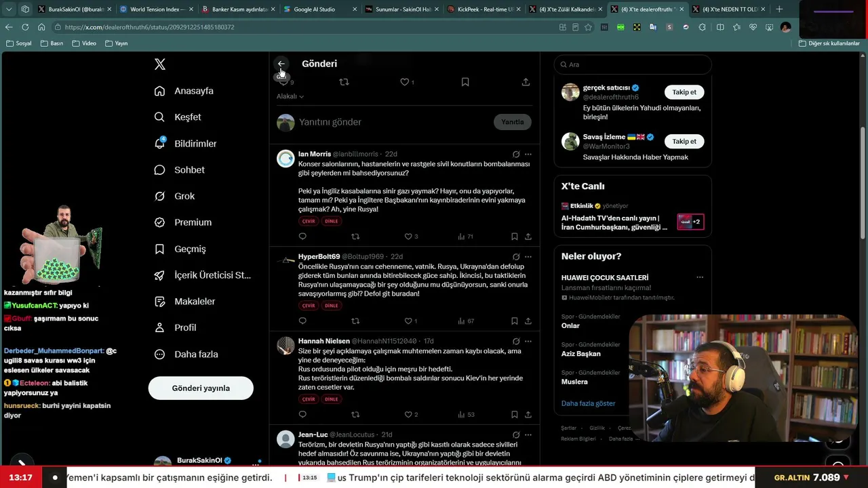This screenshot has width=868, height=488.
Task: Bookmark Hannah Nielsen's reply
Action: tap(515, 415)
